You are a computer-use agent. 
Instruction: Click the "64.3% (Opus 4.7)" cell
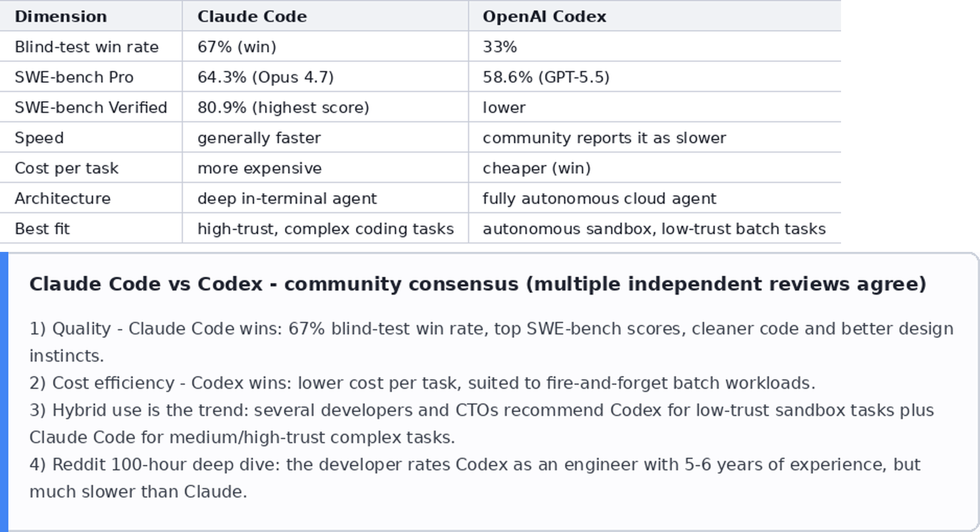point(325,77)
